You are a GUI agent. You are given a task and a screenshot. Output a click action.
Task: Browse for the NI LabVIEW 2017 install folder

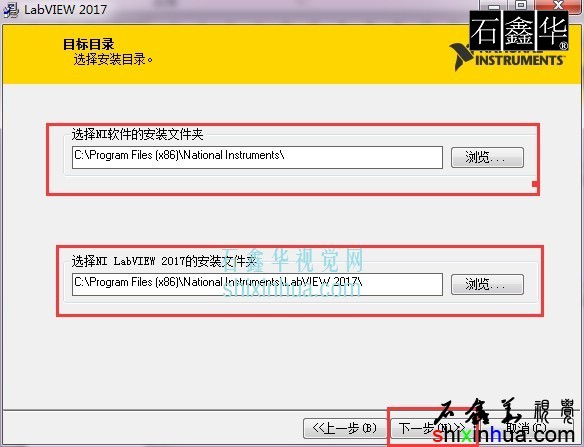pyautogui.click(x=487, y=285)
